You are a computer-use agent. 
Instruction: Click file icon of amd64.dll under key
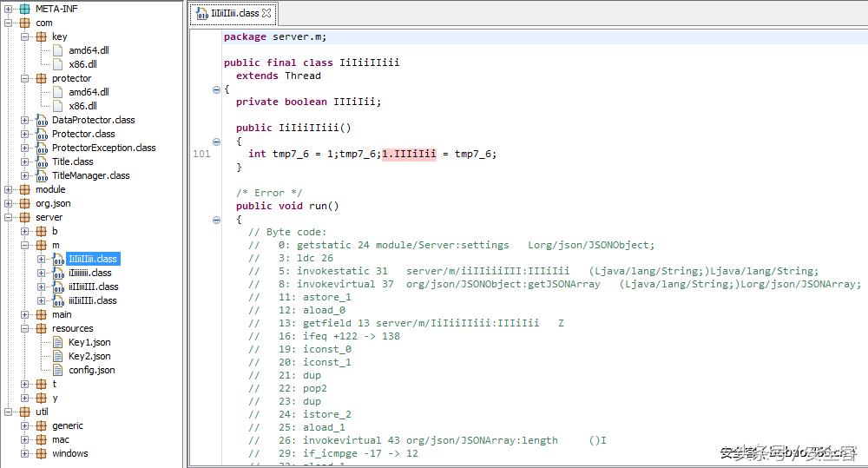(58, 50)
